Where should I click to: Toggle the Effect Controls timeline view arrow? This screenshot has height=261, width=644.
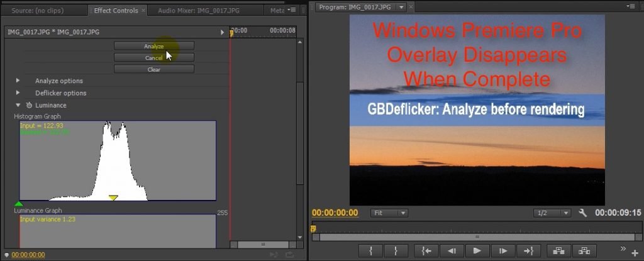(222, 32)
